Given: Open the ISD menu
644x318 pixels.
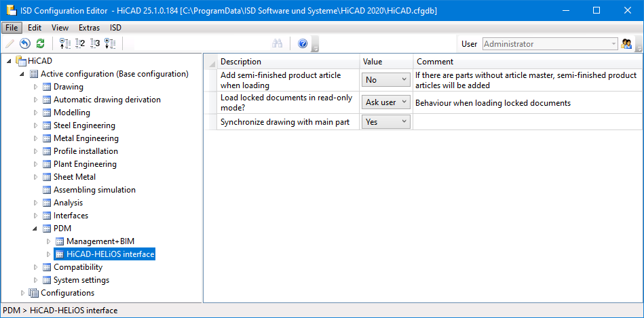Looking at the screenshot, I should (x=115, y=28).
